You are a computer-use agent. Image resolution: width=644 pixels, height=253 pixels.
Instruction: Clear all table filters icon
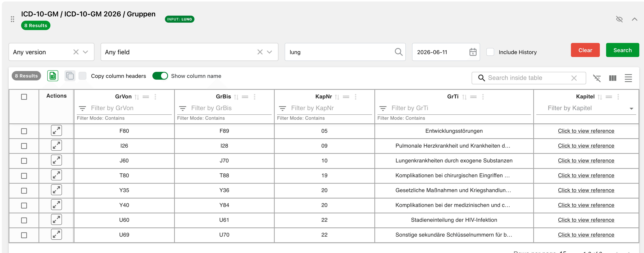click(597, 78)
